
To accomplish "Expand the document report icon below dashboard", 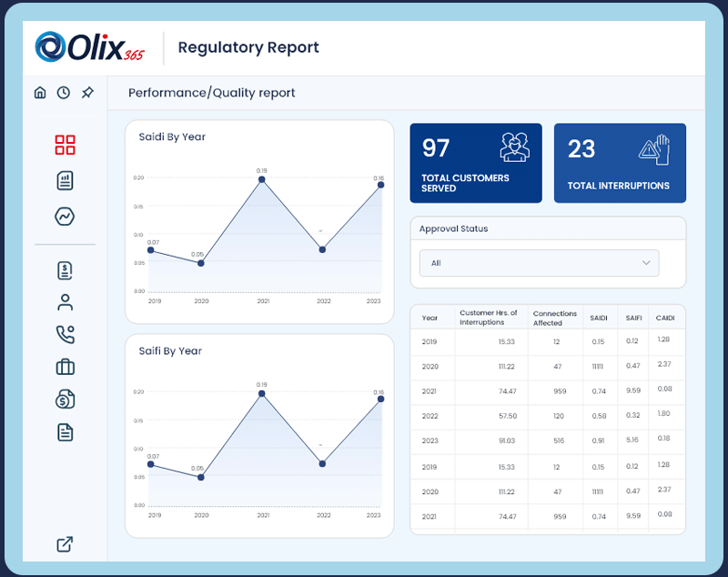I will click(64, 180).
